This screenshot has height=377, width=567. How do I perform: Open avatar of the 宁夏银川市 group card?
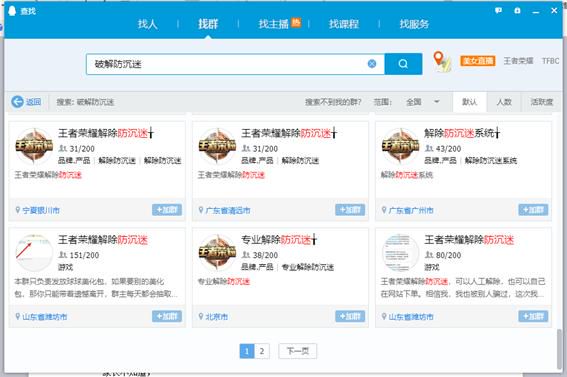click(x=34, y=146)
